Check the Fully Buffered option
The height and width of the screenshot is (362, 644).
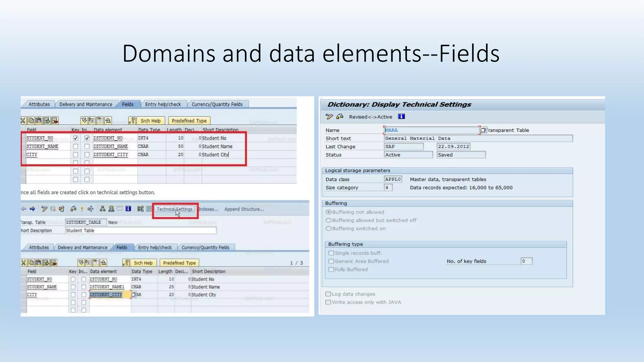[x=331, y=269]
